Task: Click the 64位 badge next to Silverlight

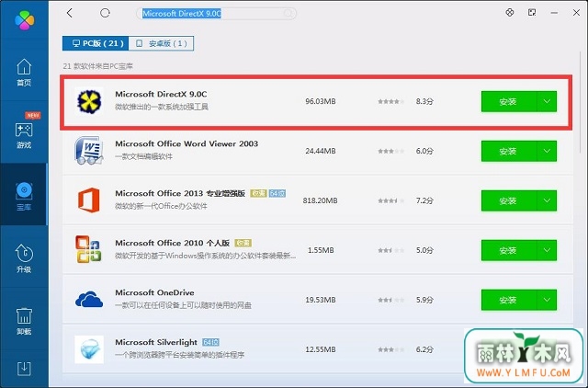Action: [210, 342]
